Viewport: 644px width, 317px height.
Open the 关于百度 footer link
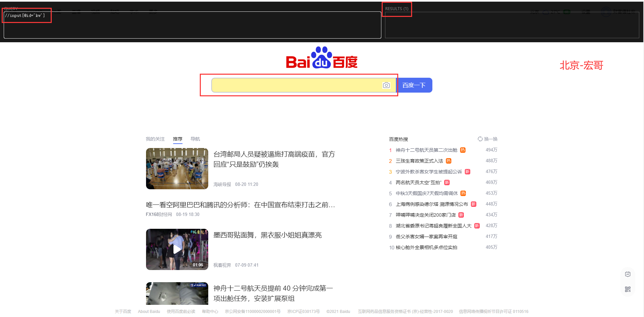[x=123, y=312]
